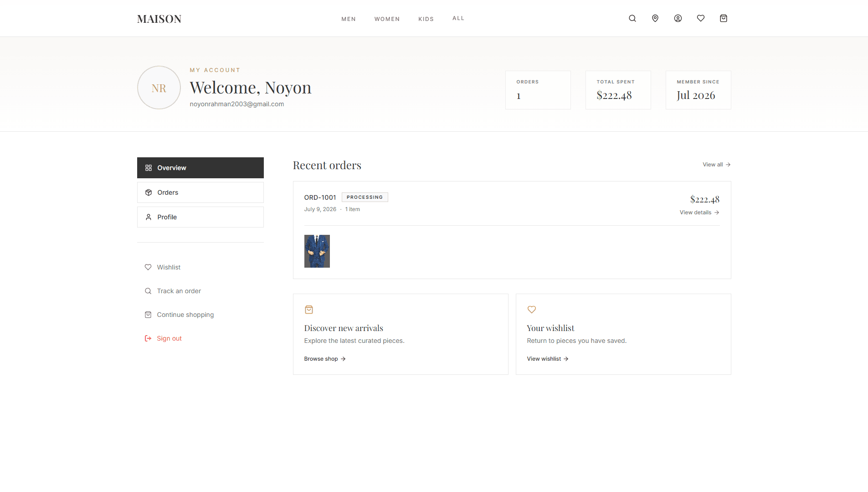This screenshot has width=868, height=492.
Task: Open the wishlist heart icon in header
Action: [701, 18]
